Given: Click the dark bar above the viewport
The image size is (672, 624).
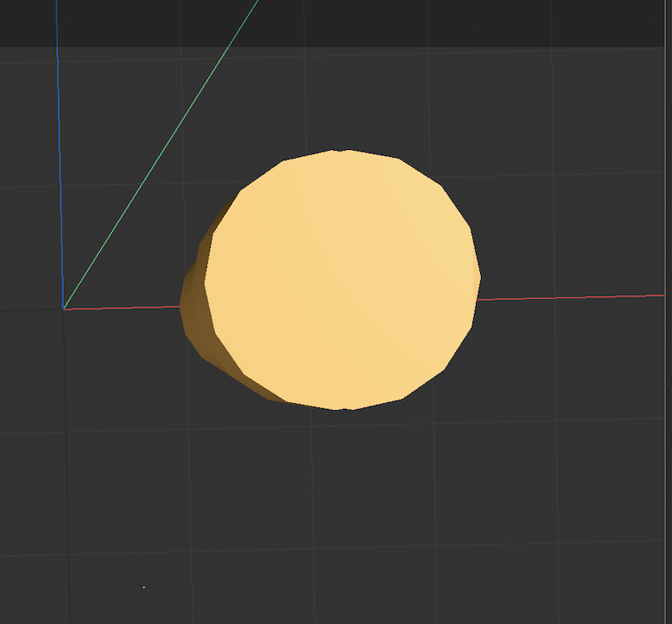Looking at the screenshot, I should (x=426, y=22).
